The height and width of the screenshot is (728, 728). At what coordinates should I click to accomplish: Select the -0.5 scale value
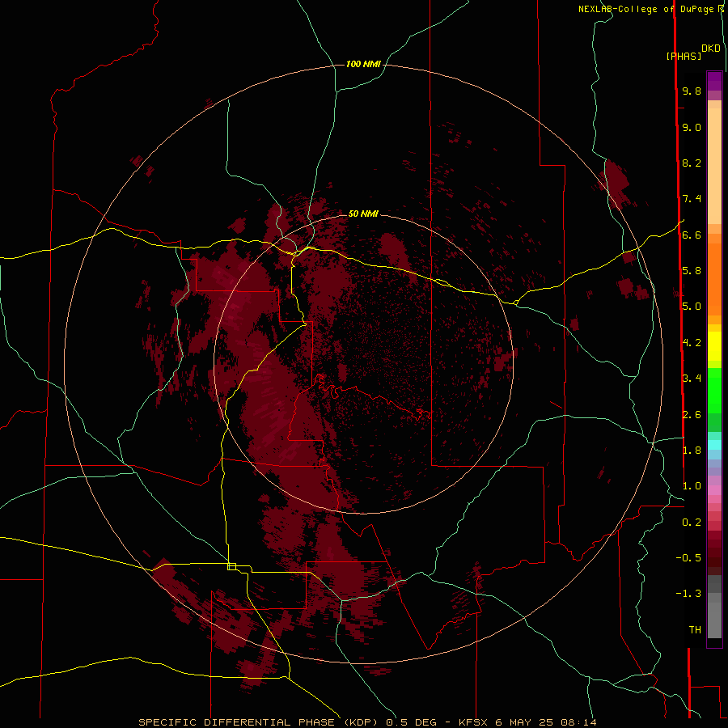tap(688, 558)
